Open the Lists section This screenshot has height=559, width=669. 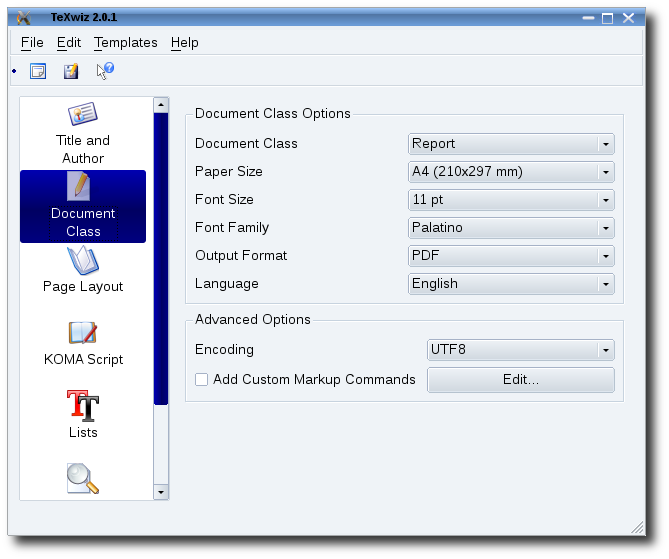83,415
